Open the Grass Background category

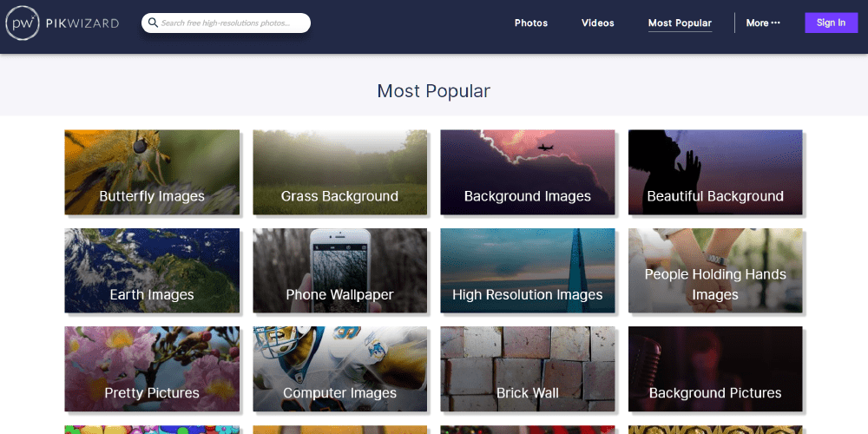(x=340, y=172)
